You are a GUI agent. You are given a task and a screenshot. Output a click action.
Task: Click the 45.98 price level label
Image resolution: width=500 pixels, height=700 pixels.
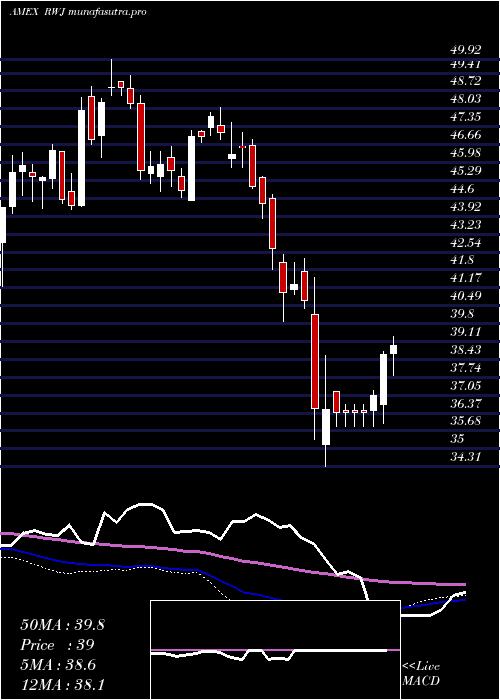(x=466, y=153)
